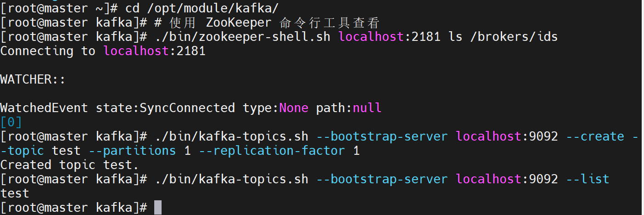The image size is (644, 215).
Task: Click the '--create' option text
Action: [594, 136]
